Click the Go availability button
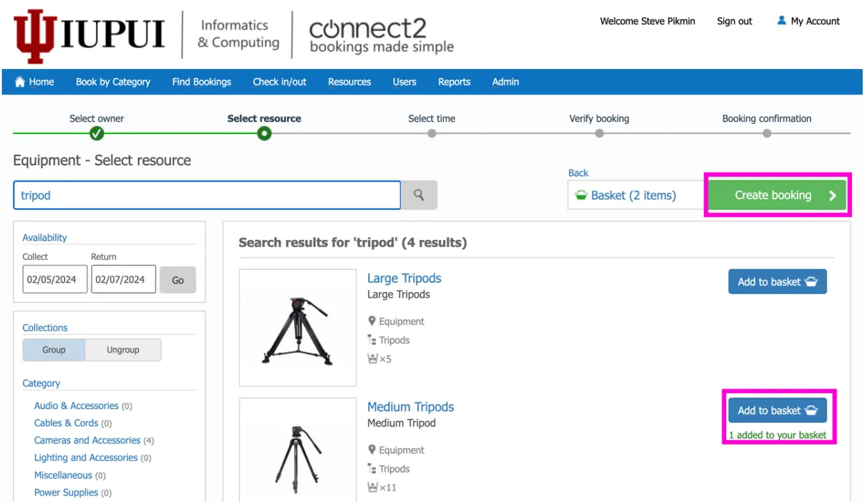864x504 pixels. click(178, 280)
